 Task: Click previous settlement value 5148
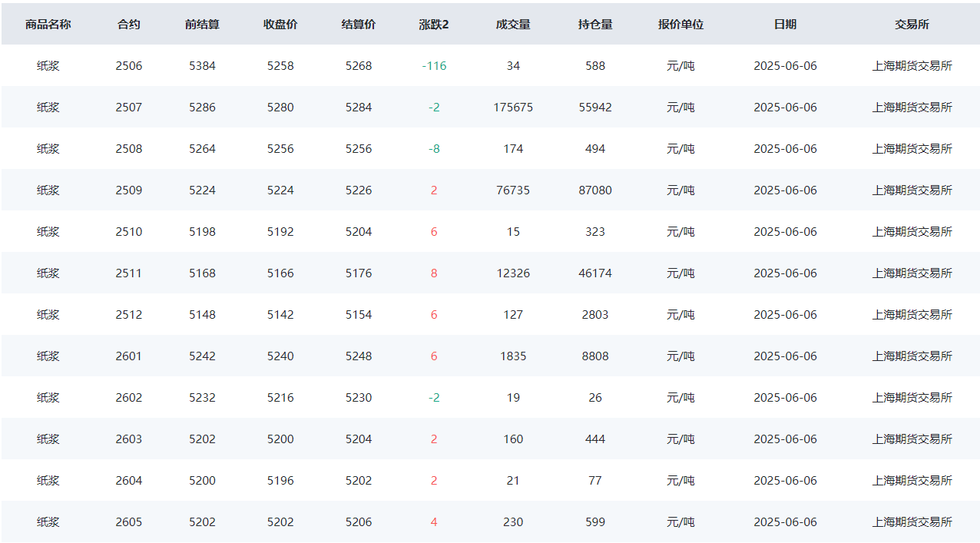(x=202, y=315)
